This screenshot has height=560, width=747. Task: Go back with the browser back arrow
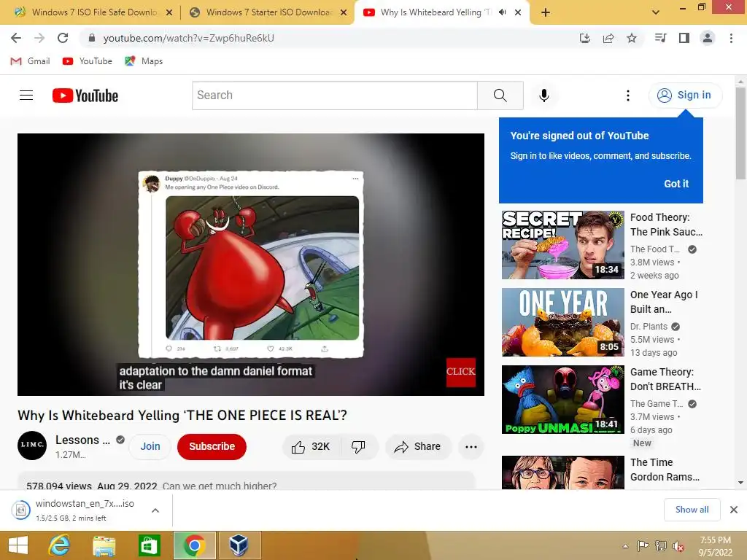(x=16, y=38)
